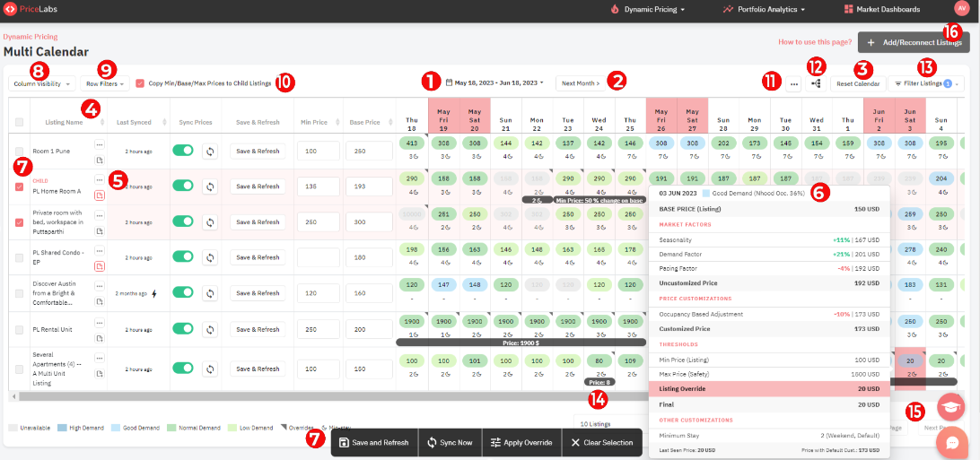Click the red notes icon for PL Home Room A
The height and width of the screenshot is (460, 980).
100,195
